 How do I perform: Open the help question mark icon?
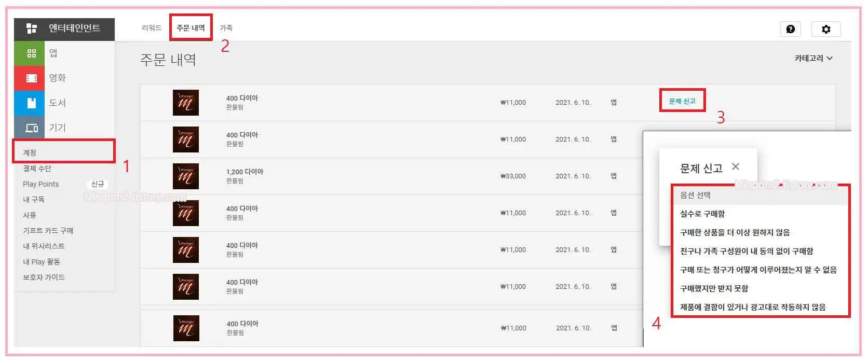click(x=790, y=29)
